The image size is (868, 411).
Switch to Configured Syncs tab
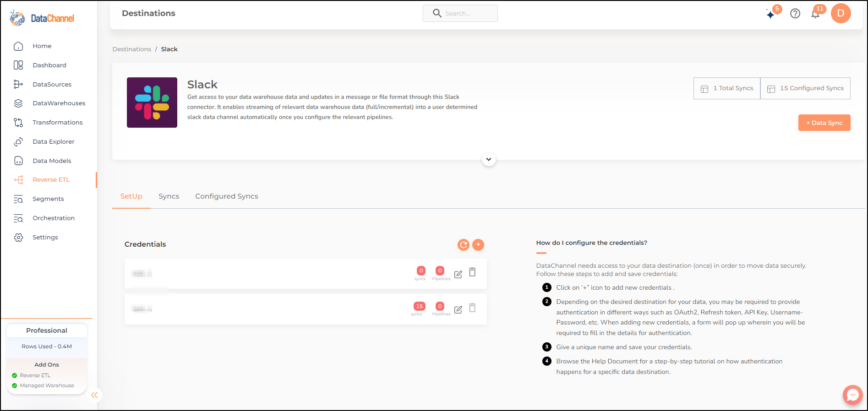(227, 196)
